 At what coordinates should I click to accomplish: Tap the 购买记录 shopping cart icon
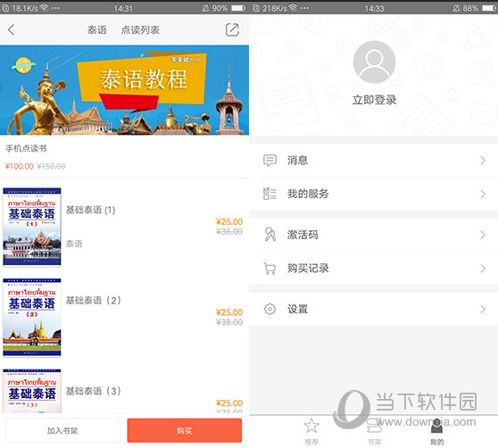pos(270,269)
